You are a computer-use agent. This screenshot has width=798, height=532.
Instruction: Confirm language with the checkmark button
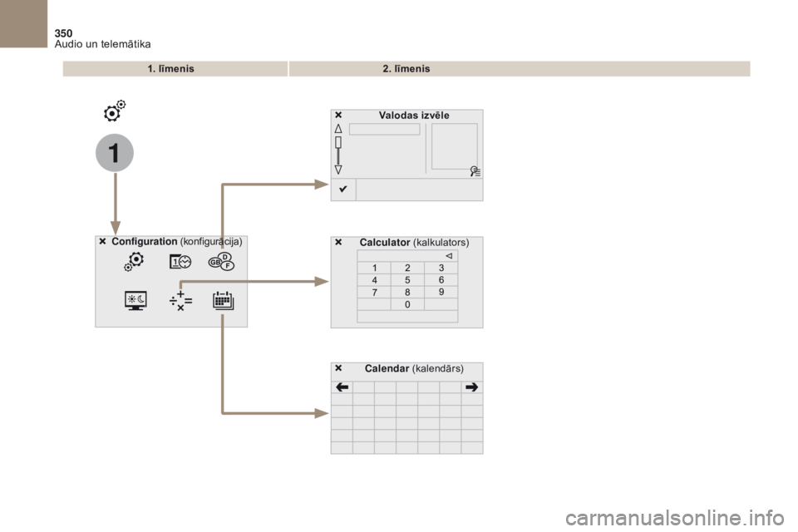point(343,190)
